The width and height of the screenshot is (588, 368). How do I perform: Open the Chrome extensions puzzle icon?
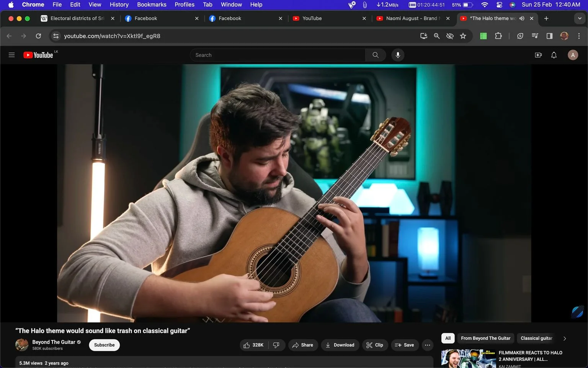click(x=498, y=36)
